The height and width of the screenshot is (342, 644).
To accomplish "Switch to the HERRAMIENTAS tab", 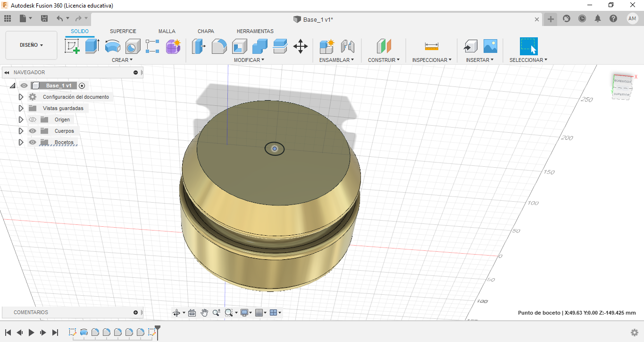I will click(255, 31).
